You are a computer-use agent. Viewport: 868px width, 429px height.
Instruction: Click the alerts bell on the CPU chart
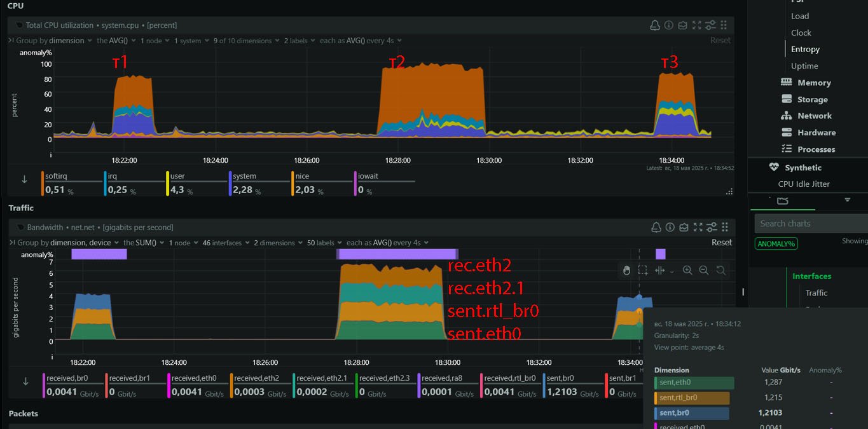coord(654,25)
